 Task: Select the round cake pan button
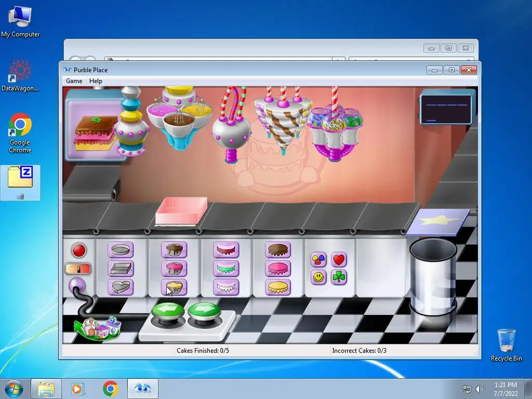click(121, 250)
